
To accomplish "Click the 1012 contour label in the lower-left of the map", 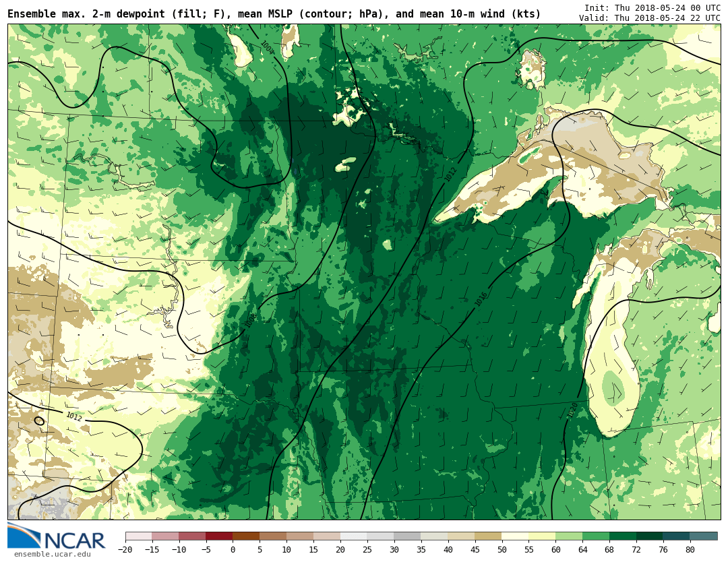I will 74,416.
